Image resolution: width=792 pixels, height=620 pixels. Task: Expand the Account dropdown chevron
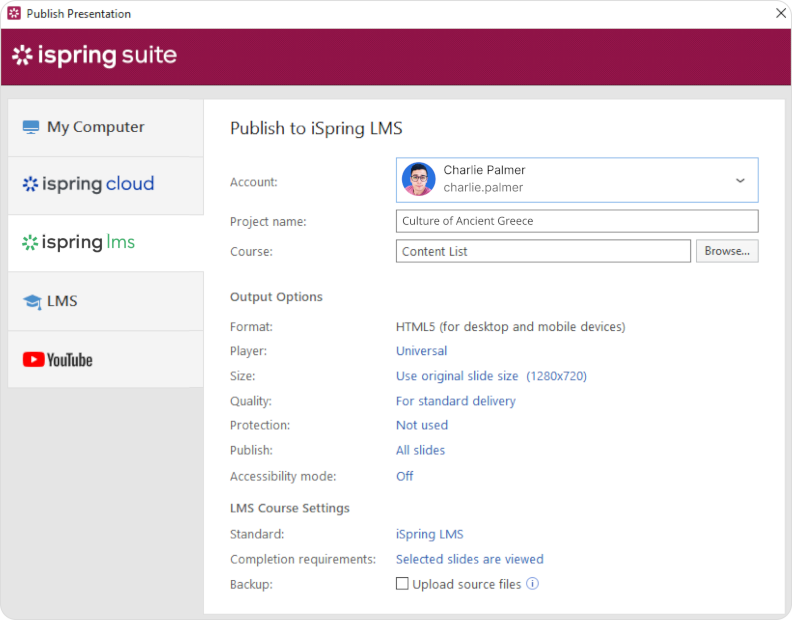(x=740, y=180)
